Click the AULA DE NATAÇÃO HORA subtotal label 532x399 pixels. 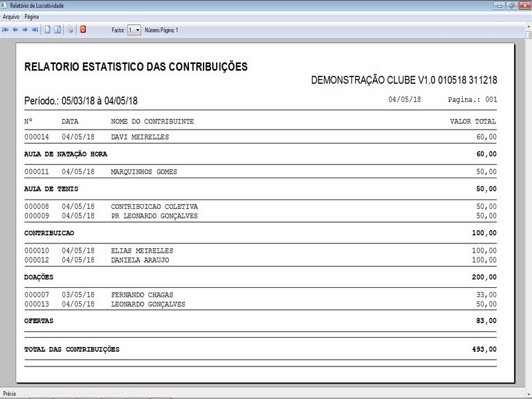(65, 154)
